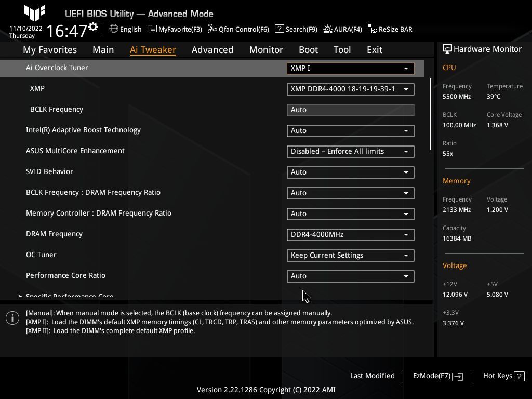Open the XMP profile dropdown

[x=351, y=89]
